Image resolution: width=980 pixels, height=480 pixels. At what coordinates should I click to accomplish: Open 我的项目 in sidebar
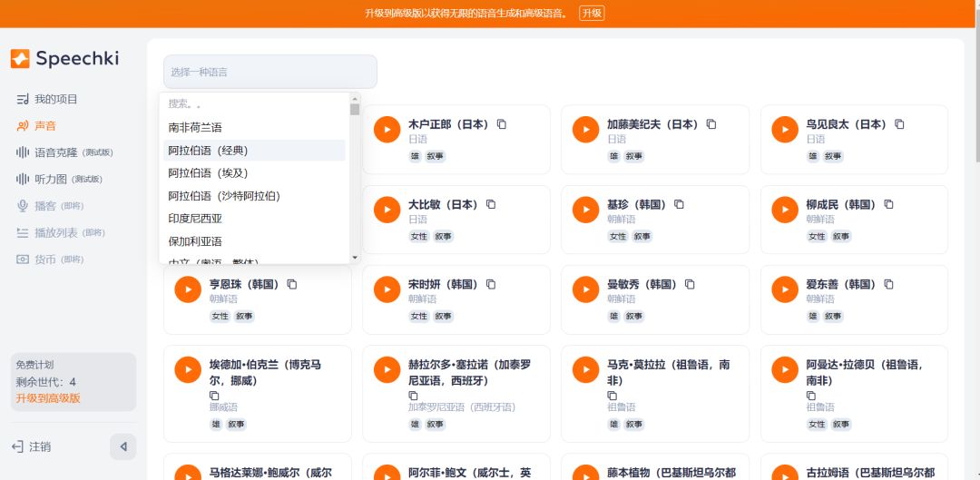(x=47, y=99)
